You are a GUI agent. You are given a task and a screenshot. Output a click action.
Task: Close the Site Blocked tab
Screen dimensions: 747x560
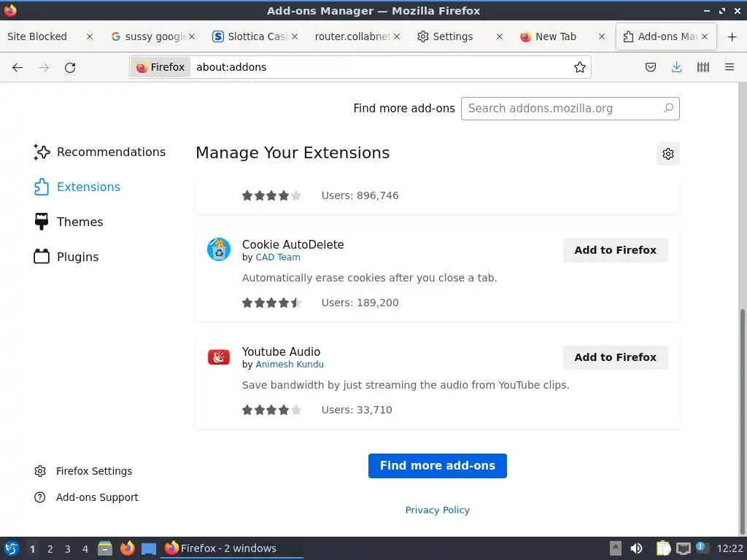pyautogui.click(x=89, y=36)
